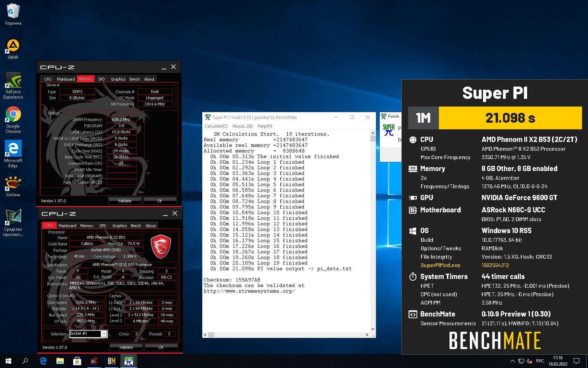This screenshot has width=588, height=368.
Task: Click the NB Frequency 1914.6 MHz value
Action: pos(155,104)
